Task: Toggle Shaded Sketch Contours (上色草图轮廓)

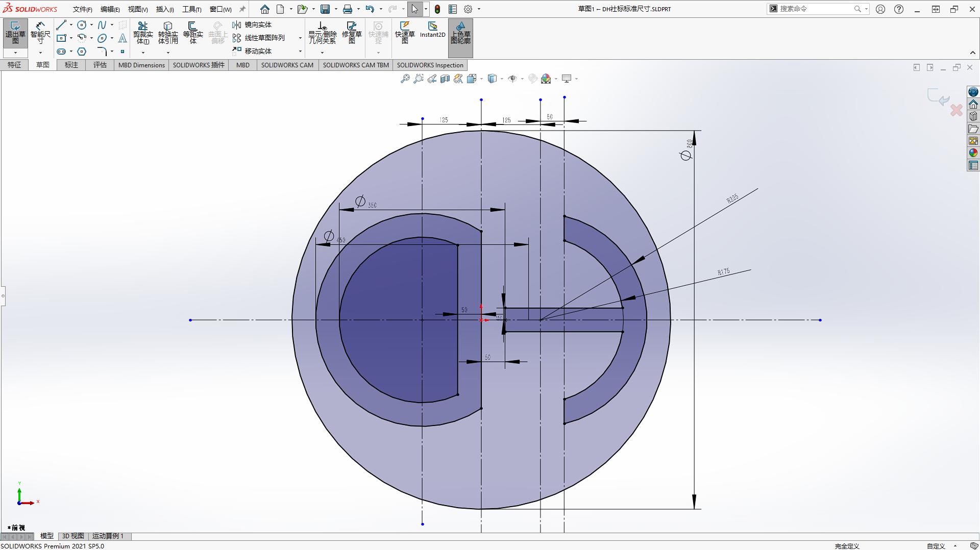Action: point(460,33)
